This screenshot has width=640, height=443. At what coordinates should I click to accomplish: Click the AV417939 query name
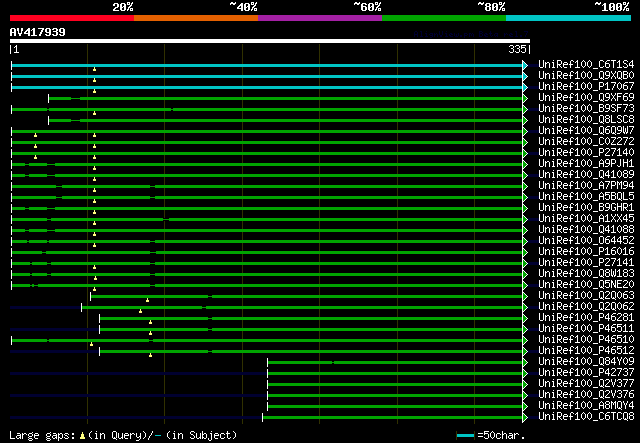pyautogui.click(x=38, y=32)
